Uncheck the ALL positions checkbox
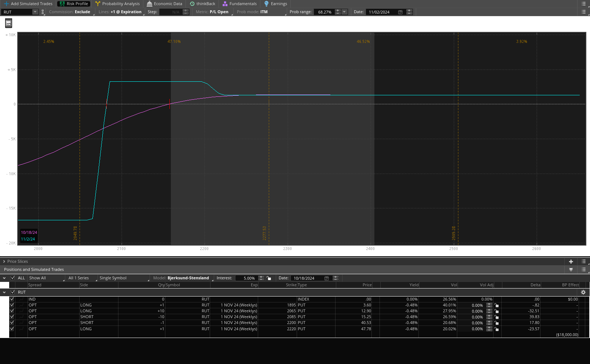The image size is (590, 364). click(13, 278)
